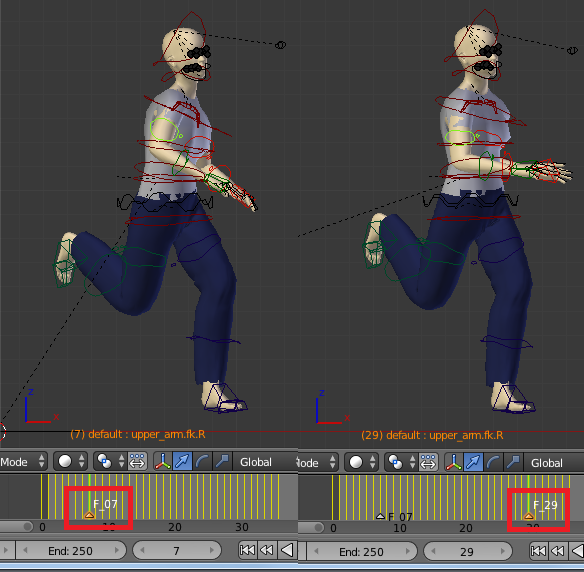Click the left timeline horizontal scrollbar handle
Viewport: 584px width, 572px height.
[16, 527]
